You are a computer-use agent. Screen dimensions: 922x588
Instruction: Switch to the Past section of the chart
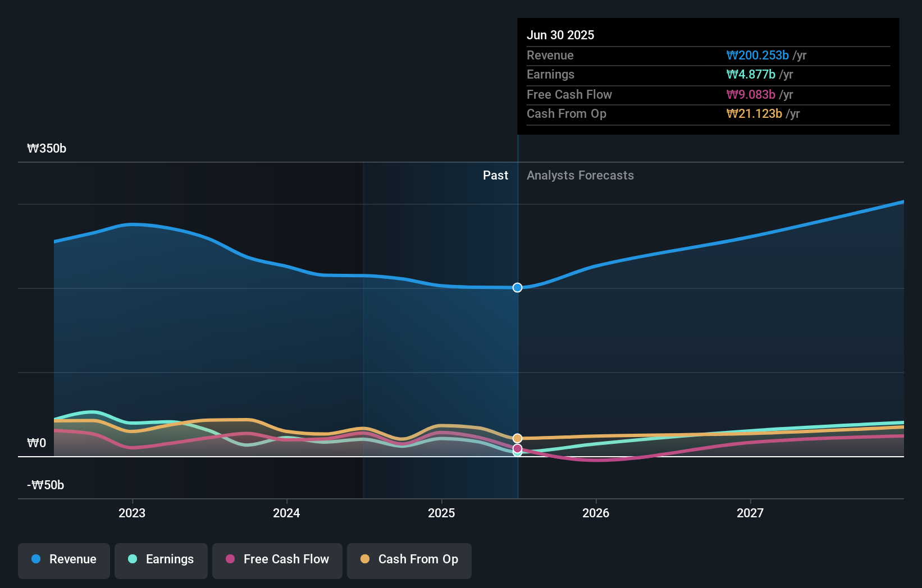click(x=495, y=175)
